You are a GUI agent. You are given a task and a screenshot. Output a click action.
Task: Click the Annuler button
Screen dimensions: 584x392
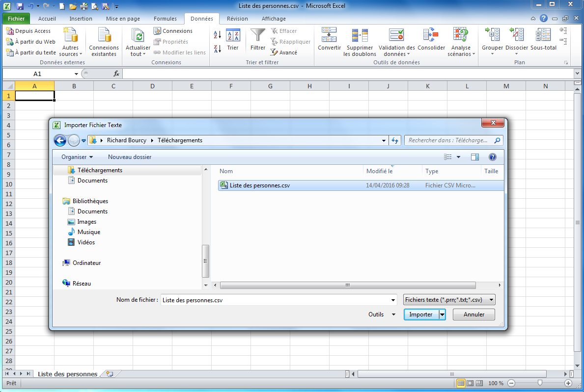(x=474, y=314)
